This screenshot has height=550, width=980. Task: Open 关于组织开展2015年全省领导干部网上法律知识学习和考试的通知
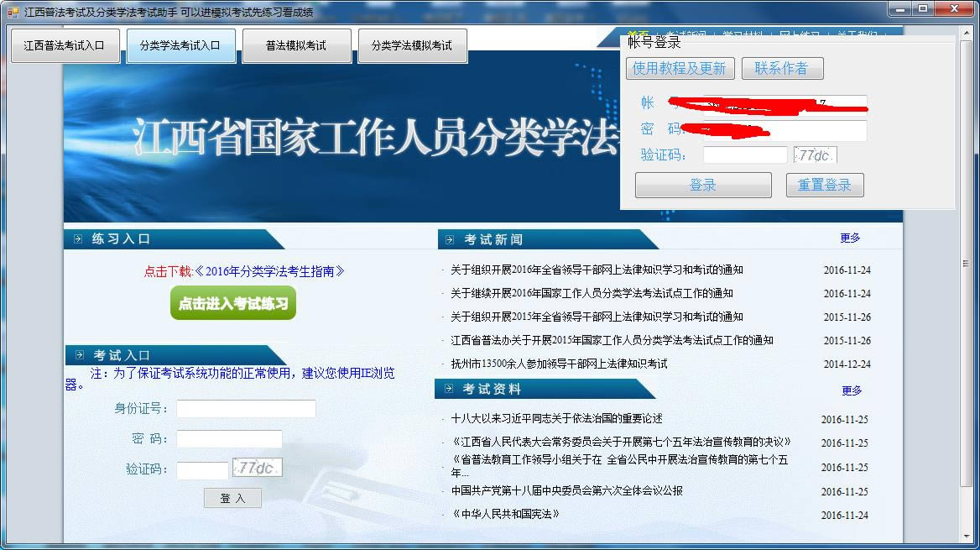(597, 317)
